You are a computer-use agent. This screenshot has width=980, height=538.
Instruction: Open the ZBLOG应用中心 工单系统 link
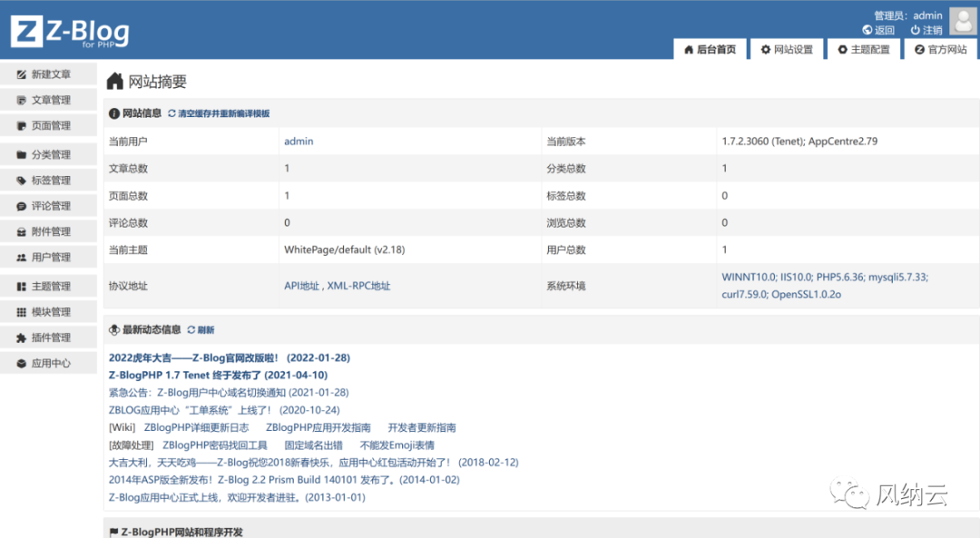(224, 410)
